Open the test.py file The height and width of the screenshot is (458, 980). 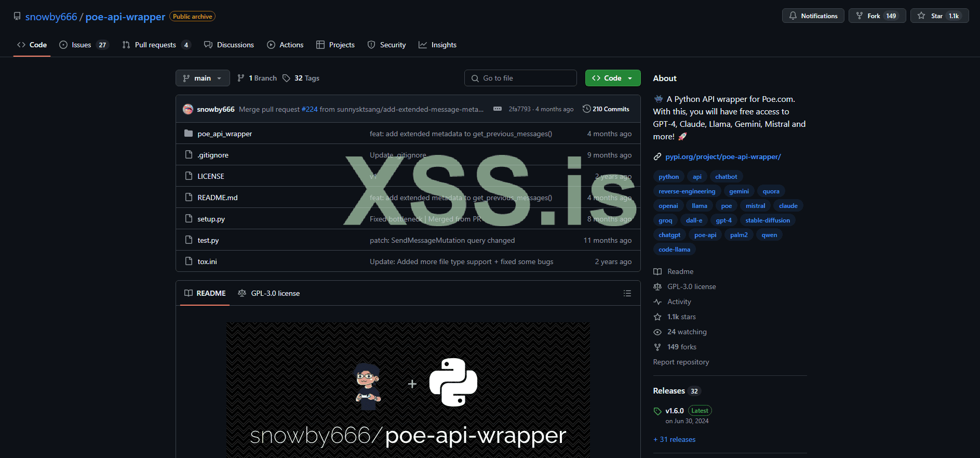tap(208, 240)
